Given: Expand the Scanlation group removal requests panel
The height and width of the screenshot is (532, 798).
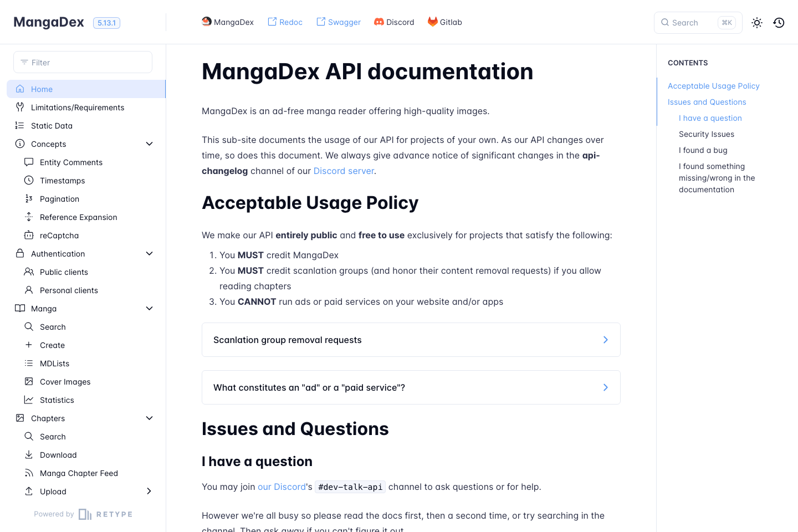Looking at the screenshot, I should pyautogui.click(x=605, y=339).
